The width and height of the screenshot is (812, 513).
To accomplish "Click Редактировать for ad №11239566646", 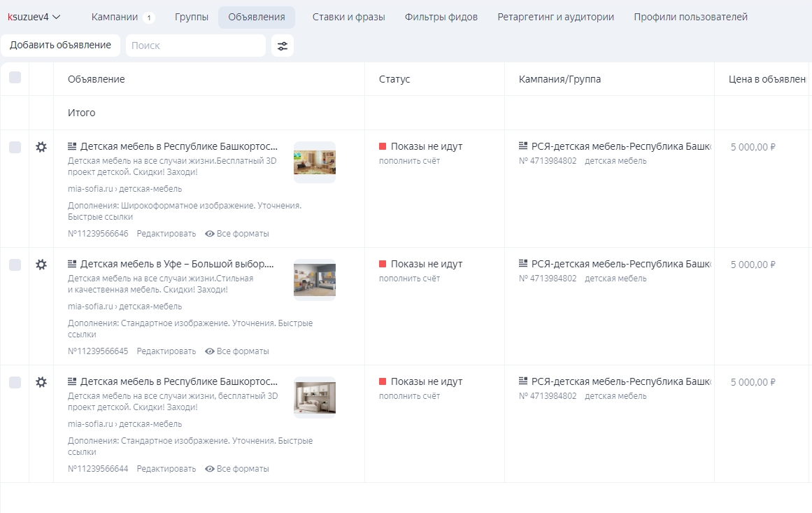I will [x=166, y=234].
